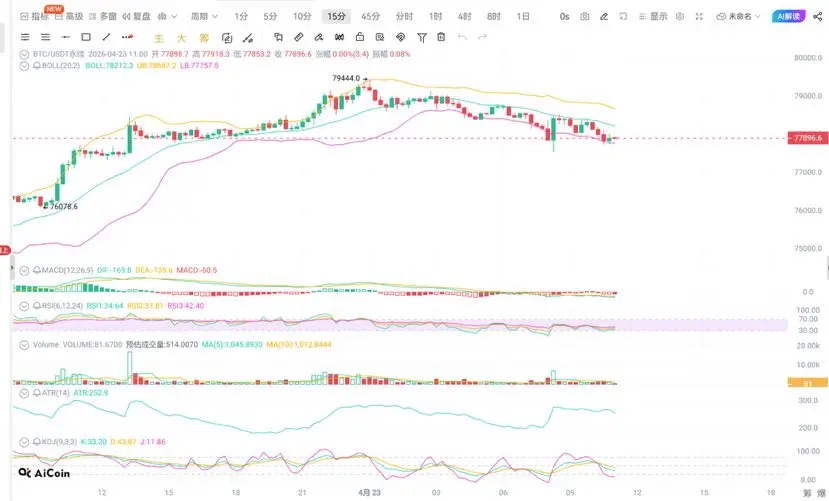Take a chart screenshot with camera icon
Viewport: 829px width, 501px height.
[x=584, y=16]
